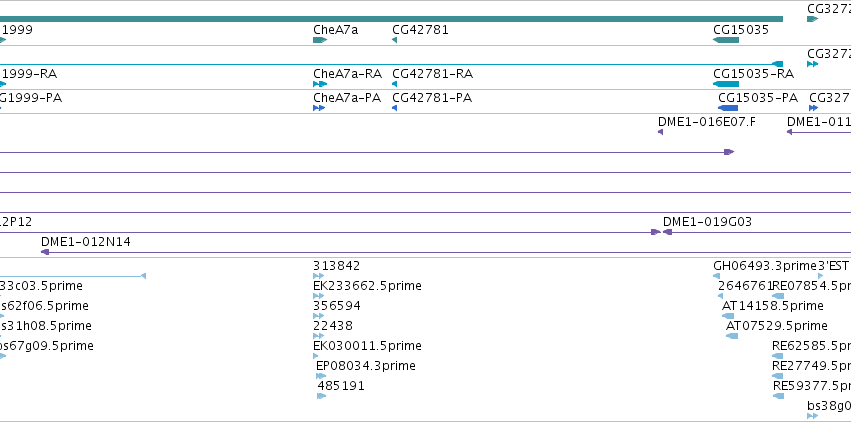Select the CheA7a-PA protein arrows
This screenshot has height=422, width=851.
319,108
